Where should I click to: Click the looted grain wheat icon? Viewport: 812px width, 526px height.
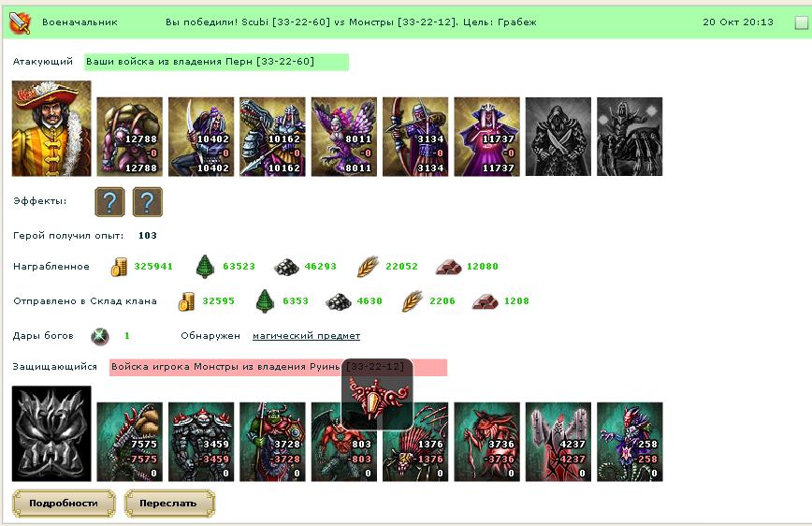pyautogui.click(x=368, y=267)
